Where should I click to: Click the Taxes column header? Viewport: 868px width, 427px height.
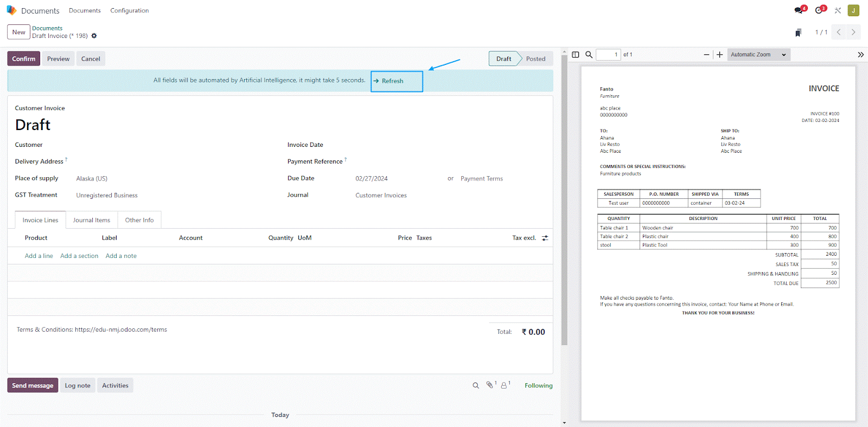click(x=424, y=238)
